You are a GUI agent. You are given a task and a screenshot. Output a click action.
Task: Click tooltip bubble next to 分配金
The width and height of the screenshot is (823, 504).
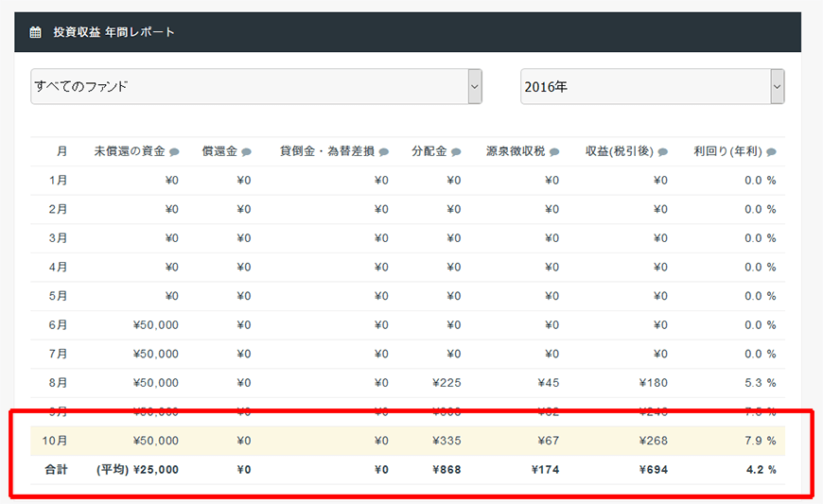(456, 152)
